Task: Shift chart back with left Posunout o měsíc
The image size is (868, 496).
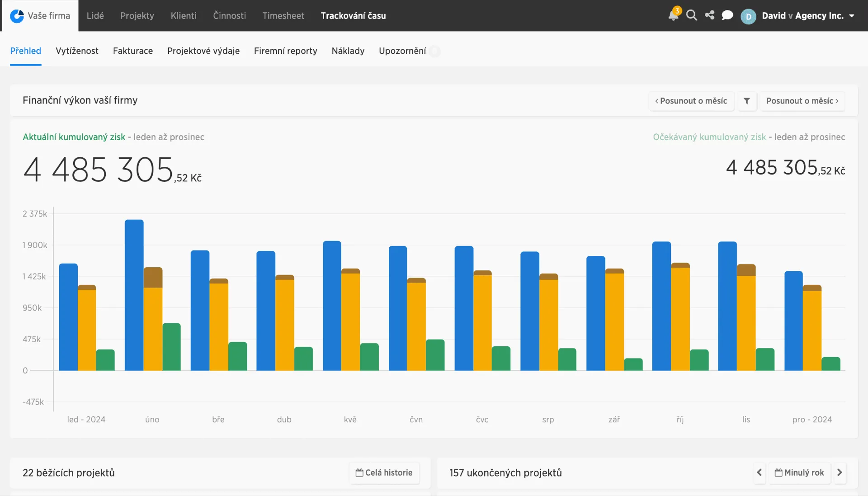Action: pos(691,101)
